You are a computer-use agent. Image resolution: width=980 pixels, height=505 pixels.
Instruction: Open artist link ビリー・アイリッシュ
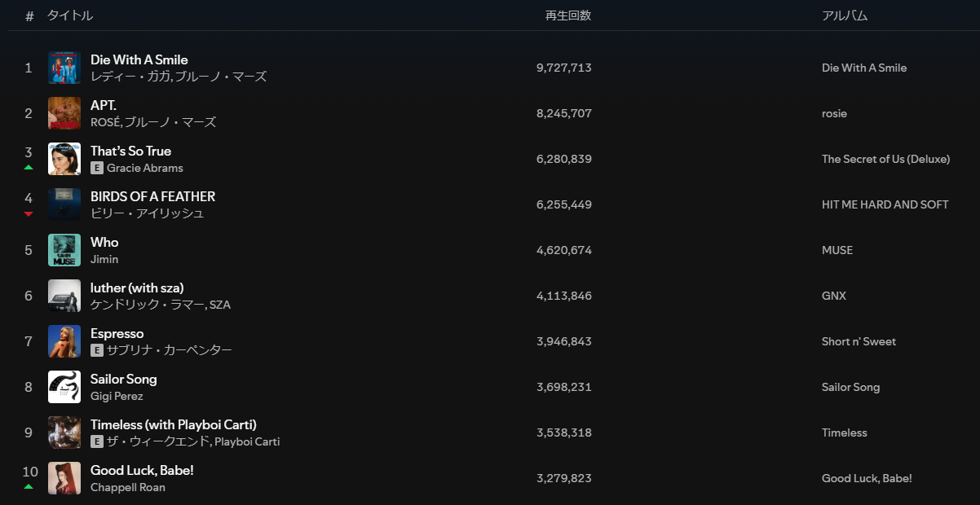point(148,213)
